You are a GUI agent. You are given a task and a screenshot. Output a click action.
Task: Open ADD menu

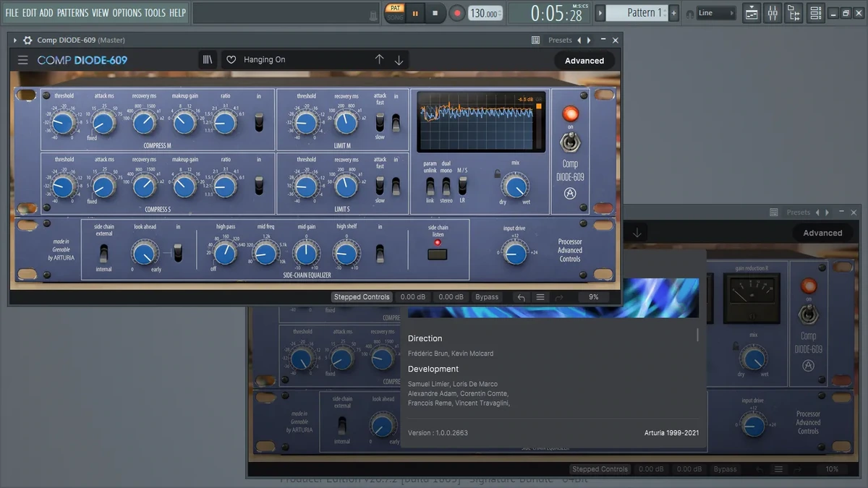pyautogui.click(x=46, y=13)
